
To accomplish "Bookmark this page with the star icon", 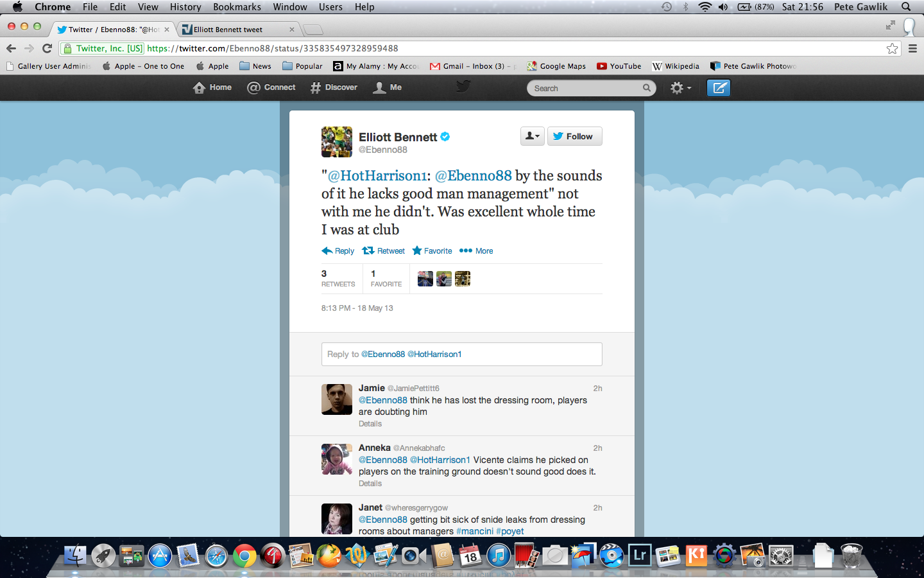I will 892,48.
